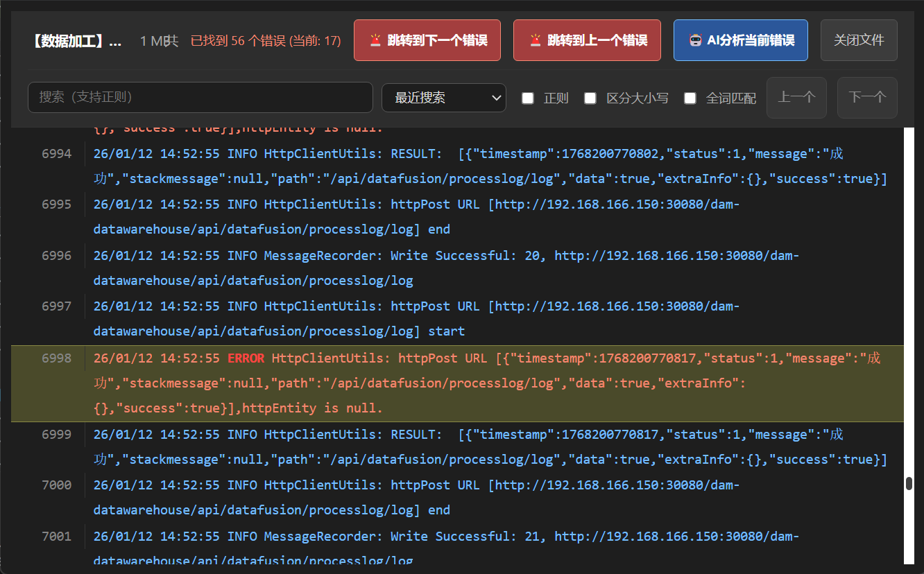Go to next match with 下一个
This screenshot has height=574, width=924.
tap(867, 97)
